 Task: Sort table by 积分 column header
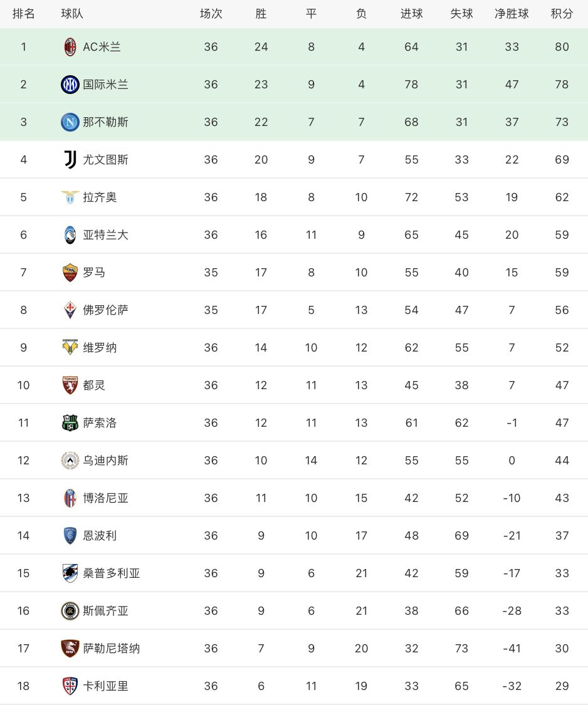(562, 14)
